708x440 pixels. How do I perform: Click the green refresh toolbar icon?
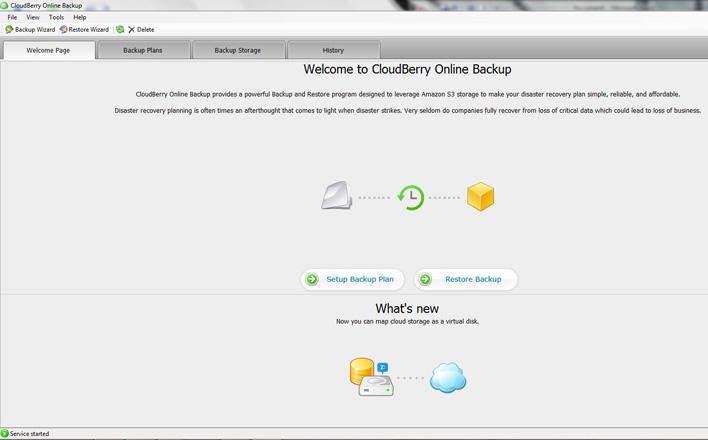(120, 29)
